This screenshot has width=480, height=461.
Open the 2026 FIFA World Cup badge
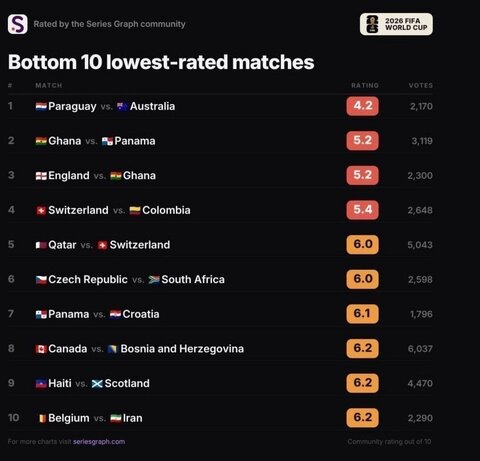pyautogui.click(x=396, y=24)
